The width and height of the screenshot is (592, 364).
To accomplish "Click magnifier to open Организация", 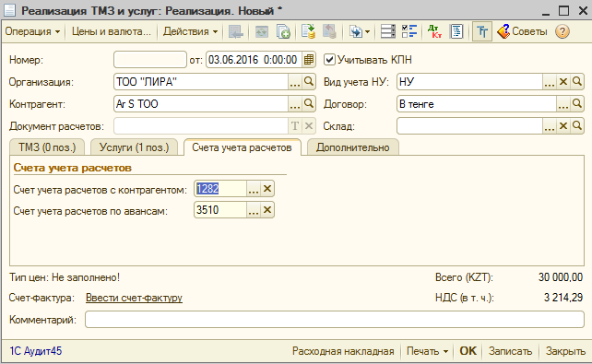I will tap(309, 81).
